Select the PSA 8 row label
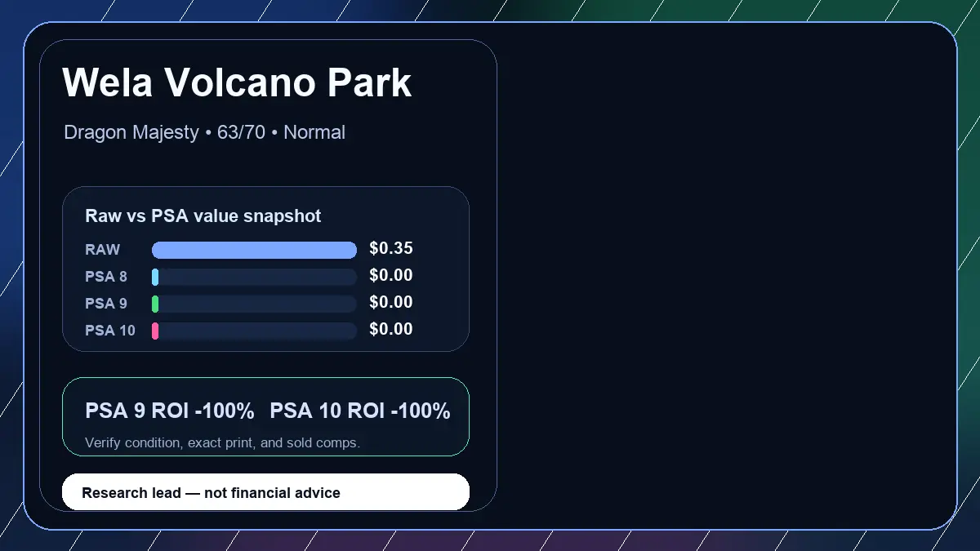Image resolution: width=980 pixels, height=551 pixels. point(106,277)
